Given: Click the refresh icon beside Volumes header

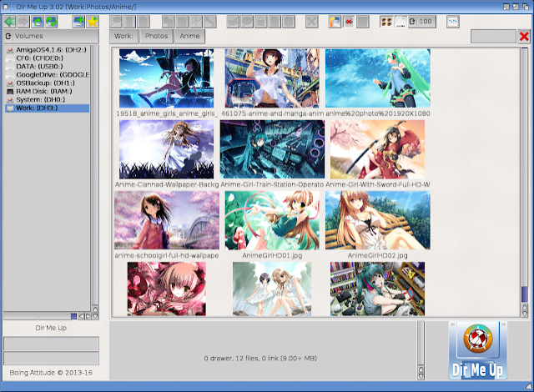Looking at the screenshot, I should (8, 36).
